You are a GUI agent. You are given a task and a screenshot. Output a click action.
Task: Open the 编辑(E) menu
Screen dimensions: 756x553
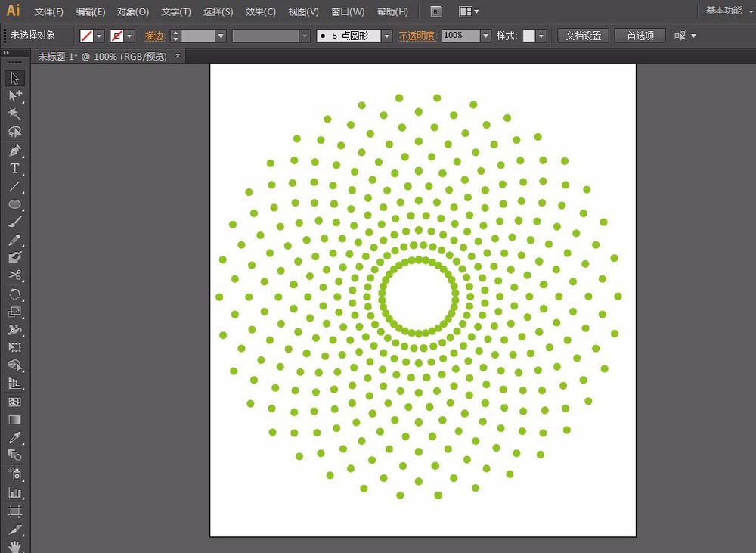[91, 11]
